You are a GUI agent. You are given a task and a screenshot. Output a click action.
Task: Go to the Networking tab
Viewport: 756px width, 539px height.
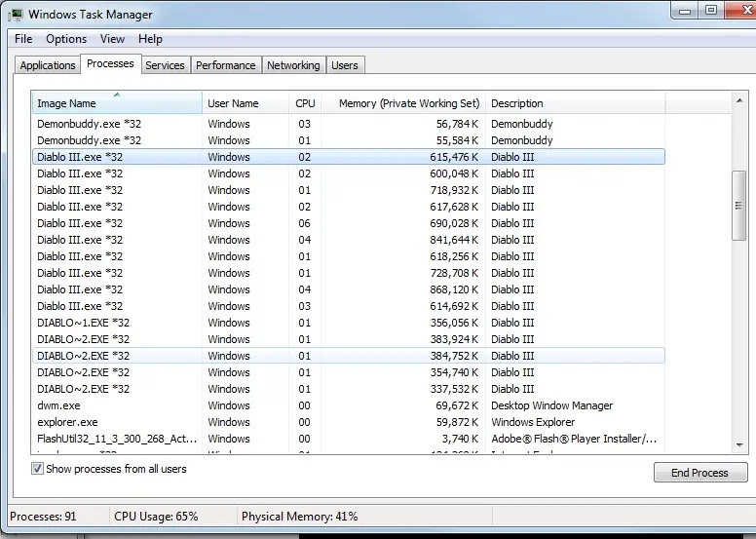(293, 65)
